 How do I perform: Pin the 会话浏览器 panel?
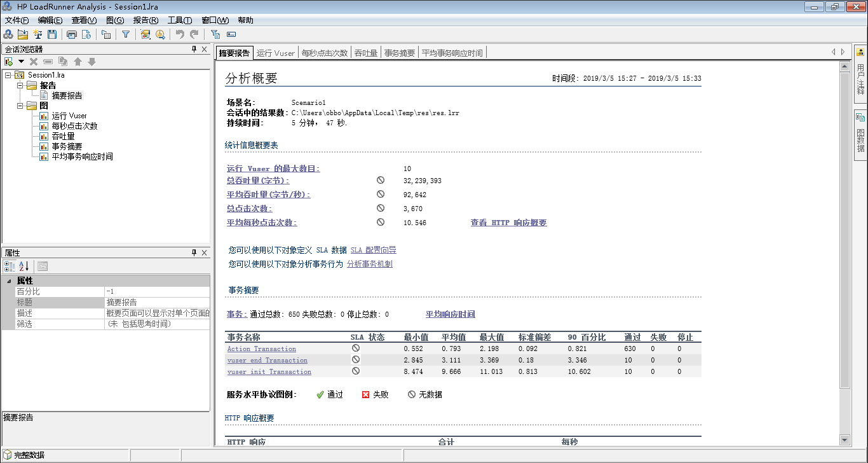pos(194,50)
